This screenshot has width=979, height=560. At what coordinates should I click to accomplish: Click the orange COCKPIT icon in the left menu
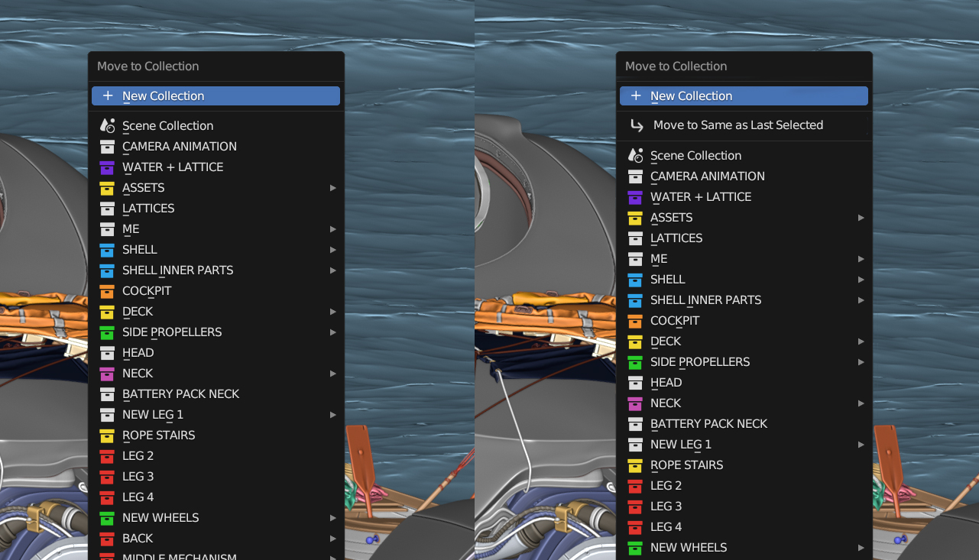[x=107, y=291]
